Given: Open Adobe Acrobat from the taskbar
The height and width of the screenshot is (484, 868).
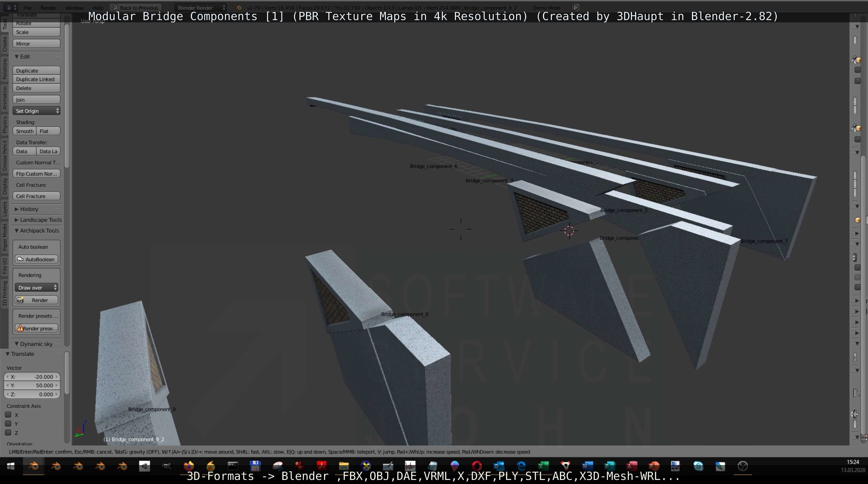Looking at the screenshot, I should click(x=321, y=466).
